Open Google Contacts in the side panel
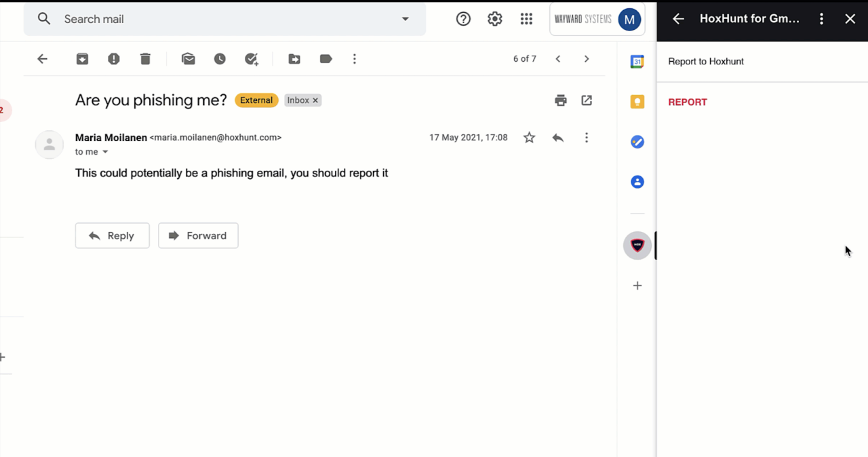Image resolution: width=868 pixels, height=457 pixels. coord(637,181)
